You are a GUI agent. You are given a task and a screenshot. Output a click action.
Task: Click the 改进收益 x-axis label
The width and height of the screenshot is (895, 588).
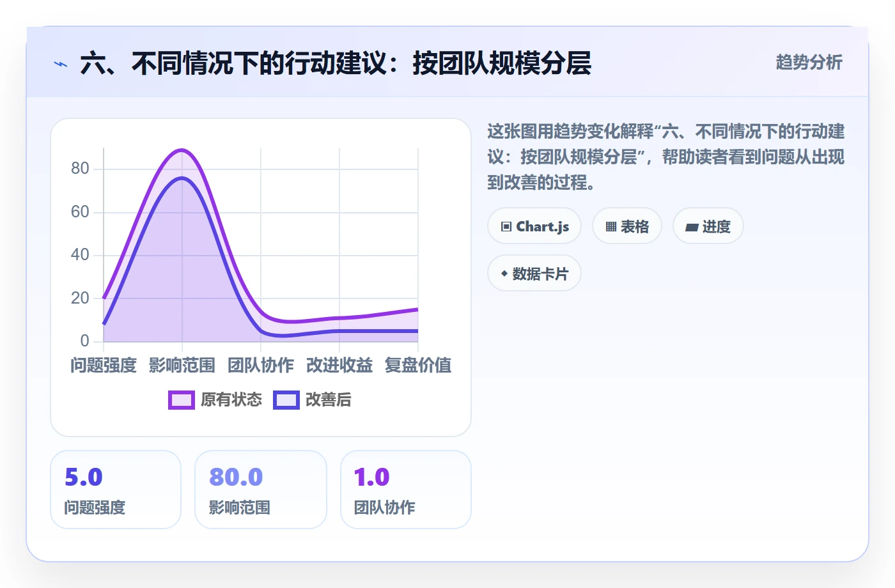339,365
